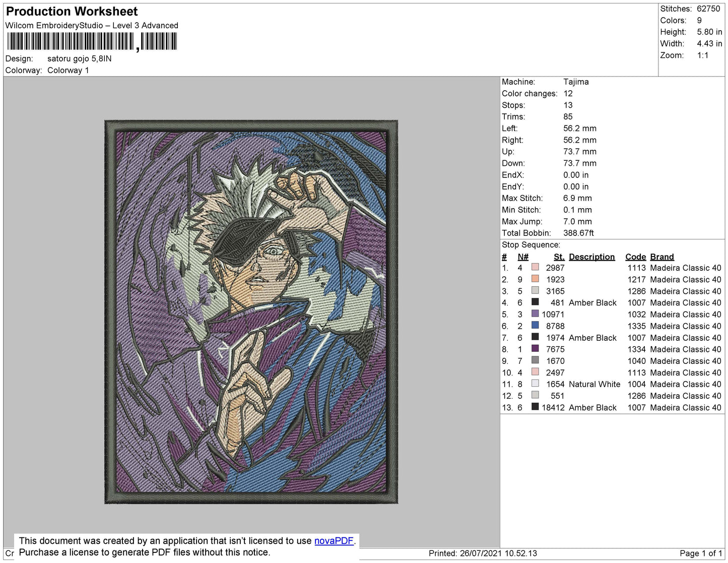This screenshot has height=563, width=728.
Task: Click the N# column header
Action: [522, 257]
